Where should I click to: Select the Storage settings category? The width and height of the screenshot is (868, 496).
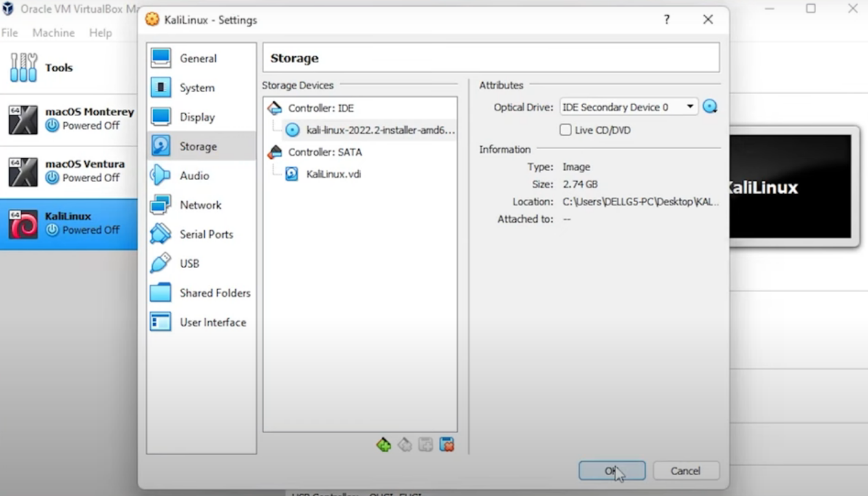201,147
